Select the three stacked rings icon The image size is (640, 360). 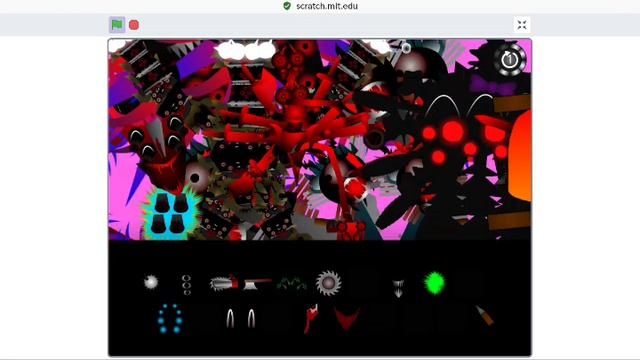click(x=187, y=284)
